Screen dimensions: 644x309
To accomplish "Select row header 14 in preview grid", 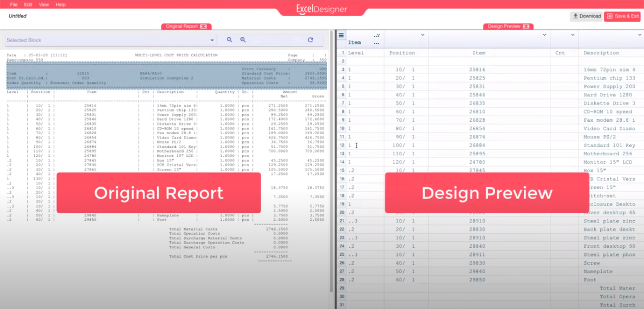I will click(x=342, y=162).
